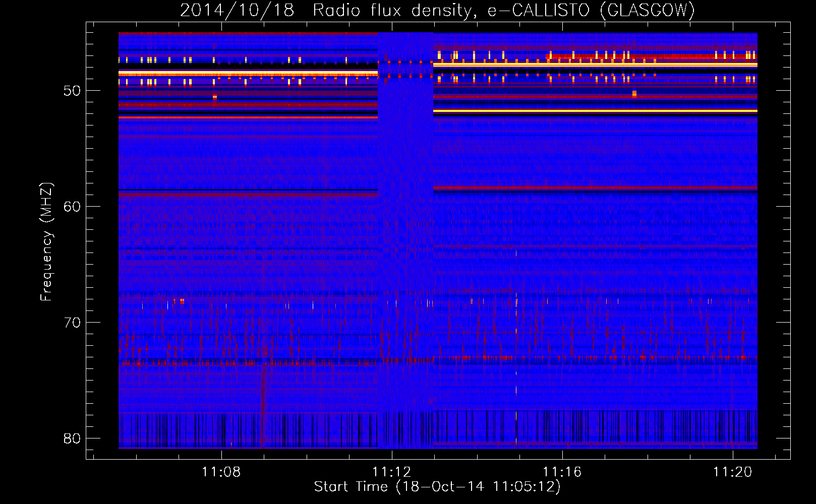Click the red spot at 50 MHz before 11:08
Viewport: 816px width, 504px height.
click(215, 97)
